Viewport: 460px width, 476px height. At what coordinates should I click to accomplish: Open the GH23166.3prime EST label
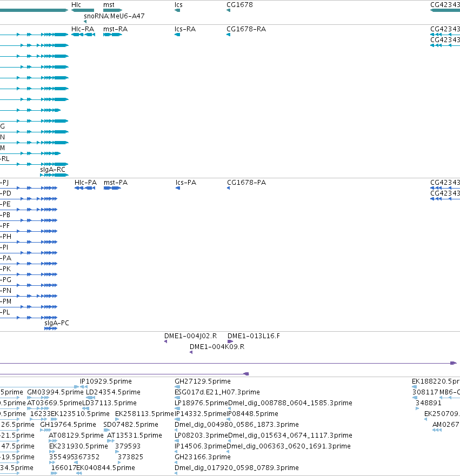point(203,457)
